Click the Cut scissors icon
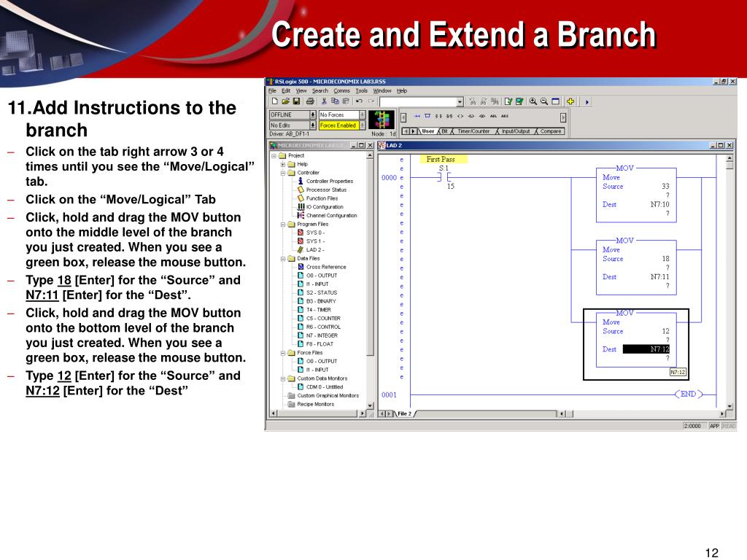The height and width of the screenshot is (560, 747). (x=324, y=101)
